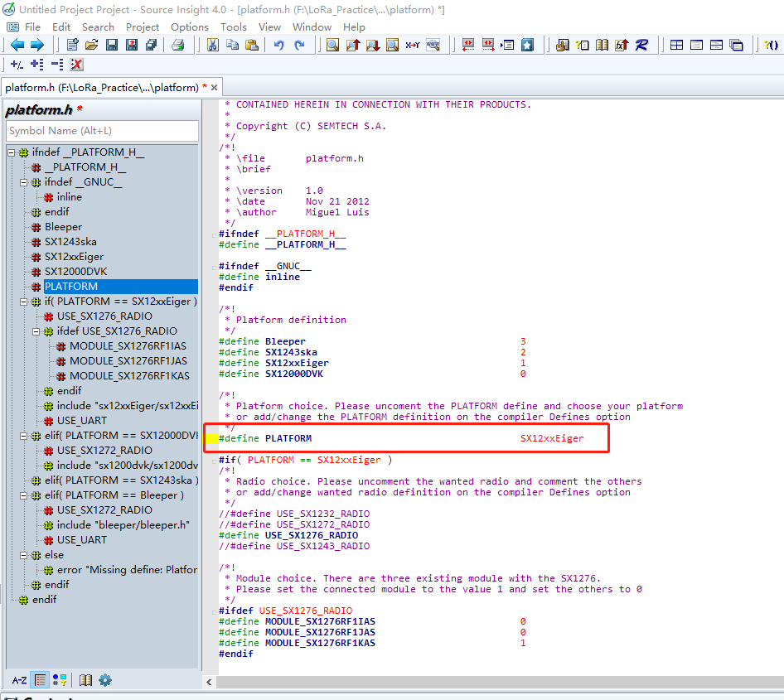Click the horizontal scrollbar left arrow
Viewport: 784px width, 700px height.
pos(209,682)
